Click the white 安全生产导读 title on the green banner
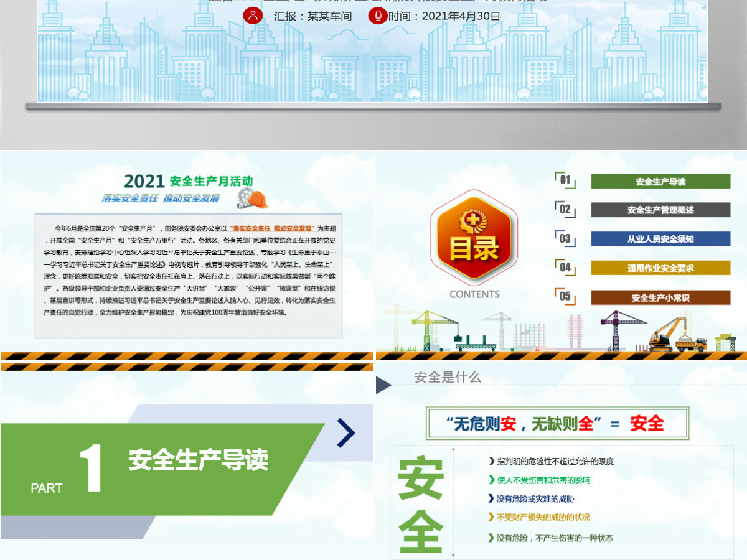 click(x=199, y=460)
